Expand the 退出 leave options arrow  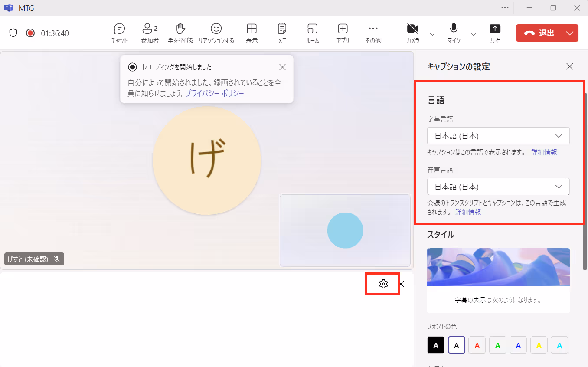click(570, 33)
